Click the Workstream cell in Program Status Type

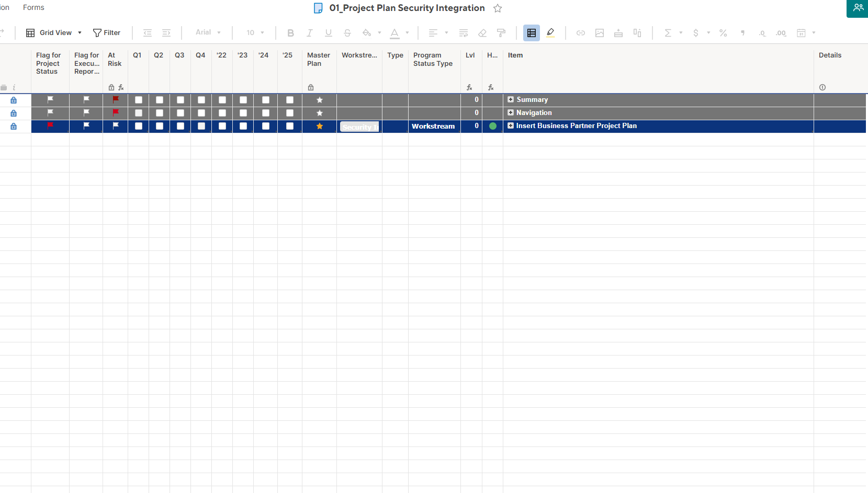coord(434,126)
